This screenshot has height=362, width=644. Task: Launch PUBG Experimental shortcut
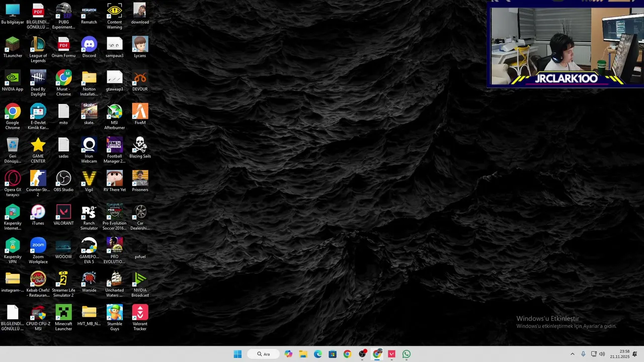[x=63, y=16]
